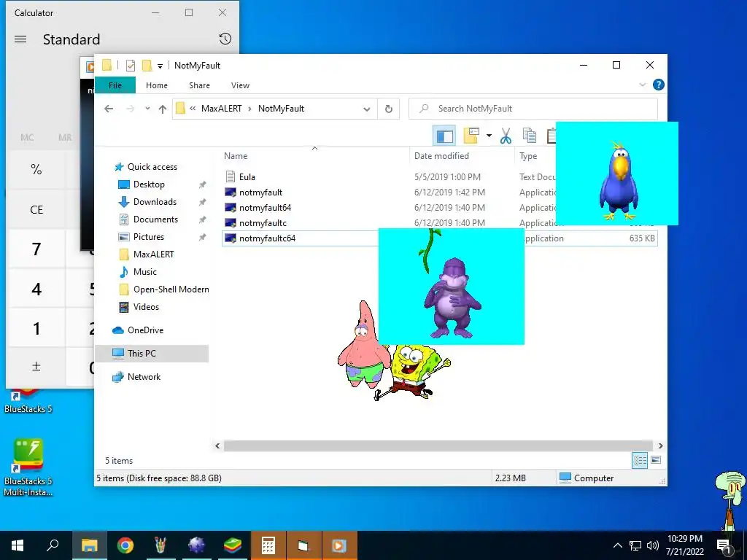Open the File ribbon tab

pyautogui.click(x=115, y=85)
